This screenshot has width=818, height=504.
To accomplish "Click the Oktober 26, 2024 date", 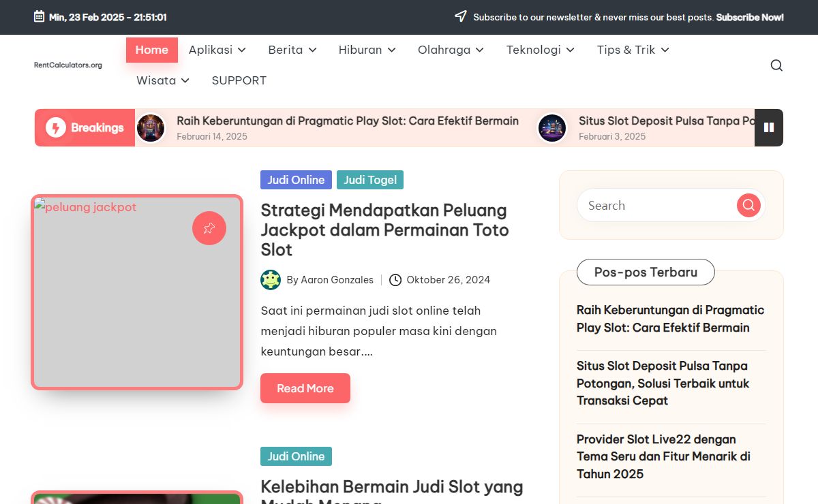I will pos(449,280).
